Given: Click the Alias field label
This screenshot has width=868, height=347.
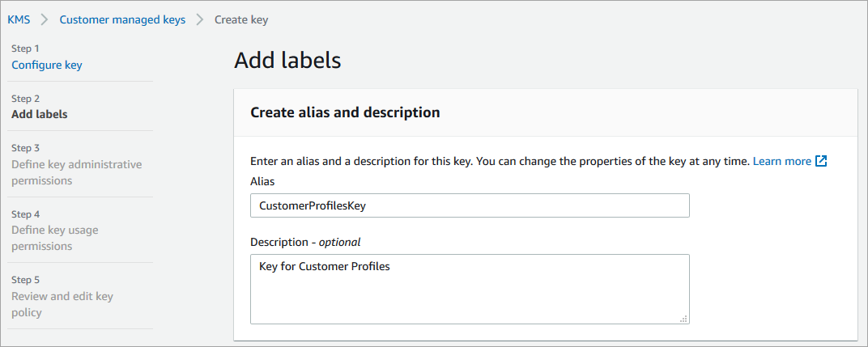Looking at the screenshot, I should click(262, 181).
